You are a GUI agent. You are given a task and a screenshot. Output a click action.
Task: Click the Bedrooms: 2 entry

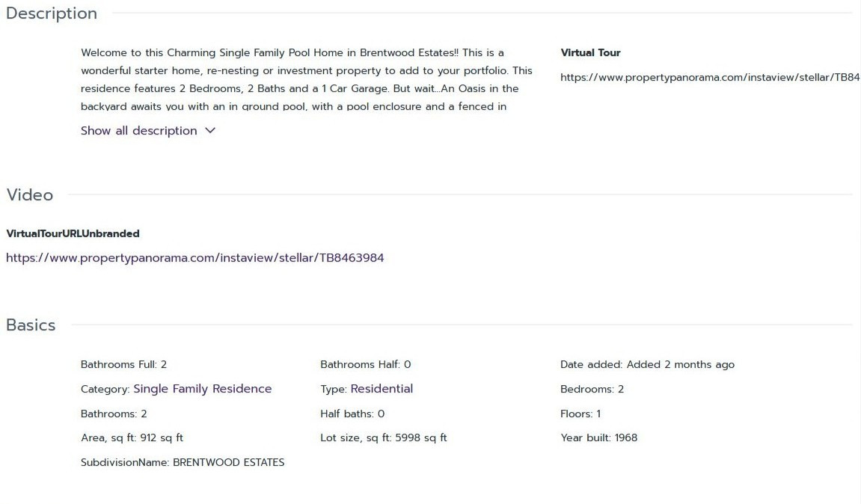click(592, 389)
